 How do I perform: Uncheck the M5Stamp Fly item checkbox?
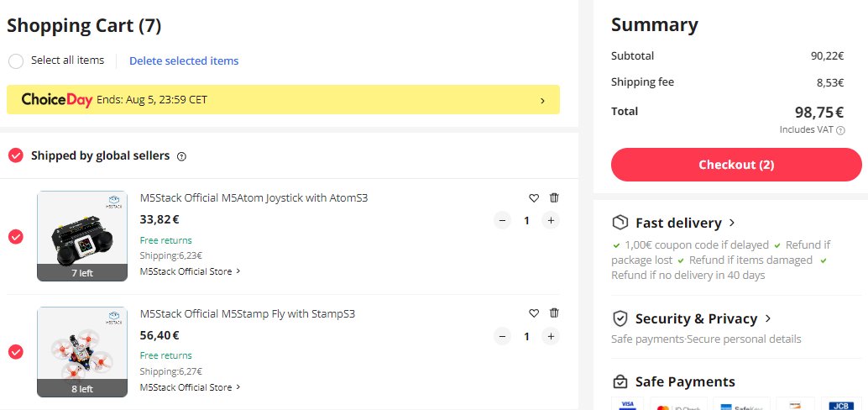coord(16,352)
